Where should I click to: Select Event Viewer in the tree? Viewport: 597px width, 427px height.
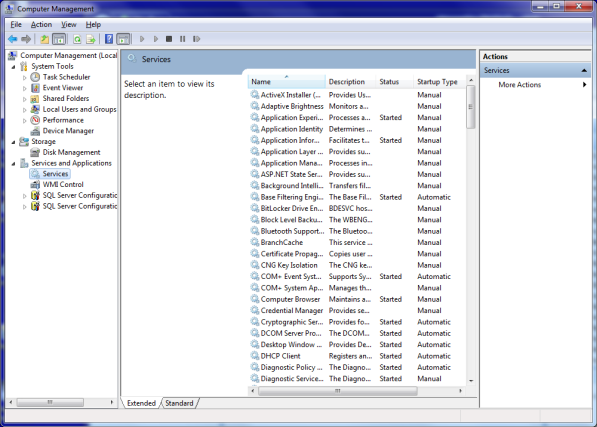[x=63, y=88]
